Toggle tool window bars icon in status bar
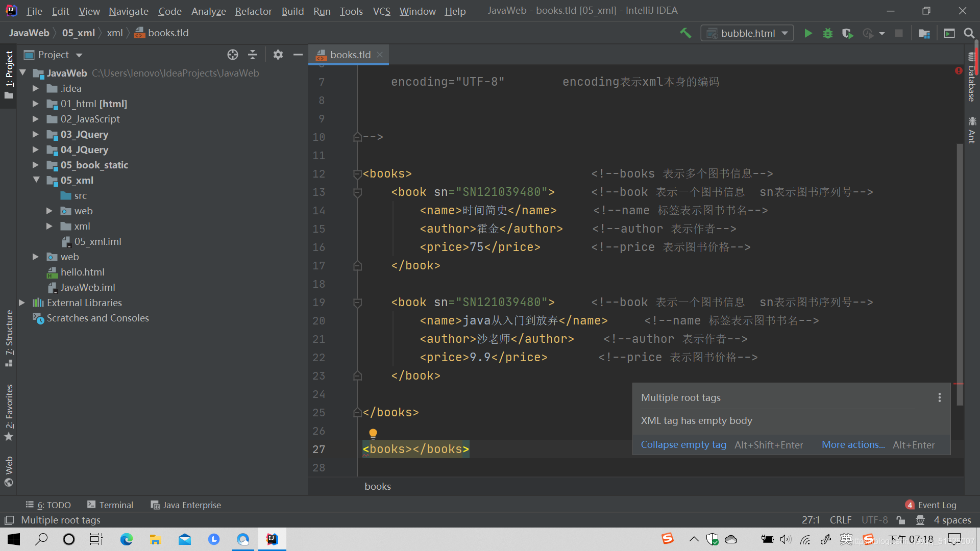 pyautogui.click(x=9, y=520)
